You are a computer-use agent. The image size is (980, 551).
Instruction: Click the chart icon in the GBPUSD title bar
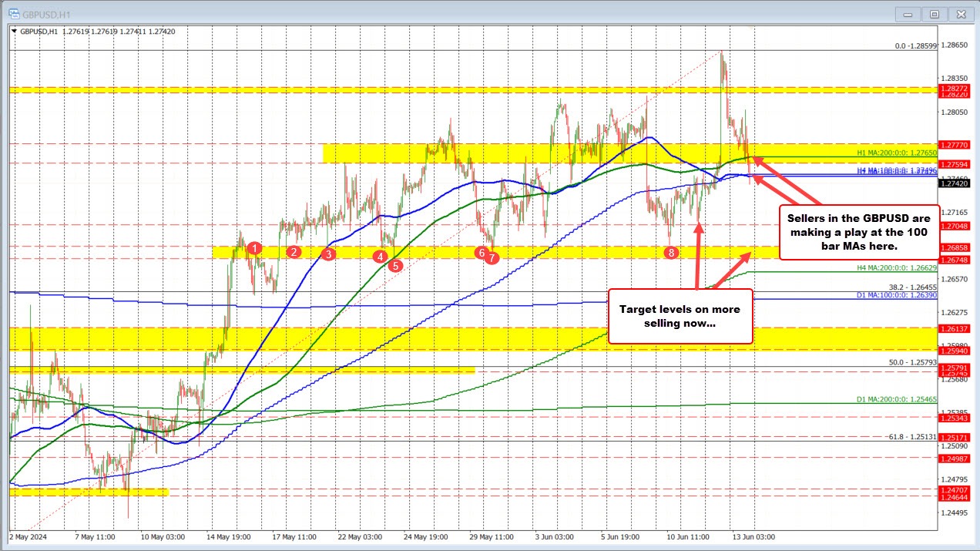[14, 13]
